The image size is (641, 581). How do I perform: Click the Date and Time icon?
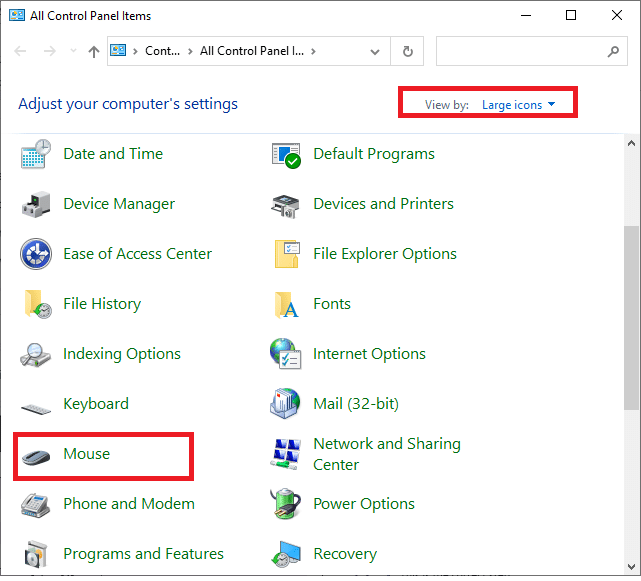tap(36, 155)
